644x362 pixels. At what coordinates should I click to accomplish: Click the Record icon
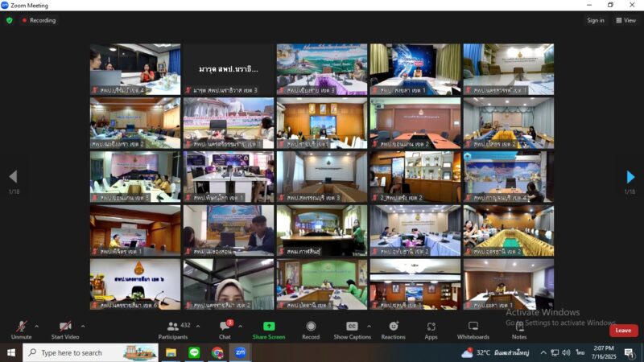311,327
